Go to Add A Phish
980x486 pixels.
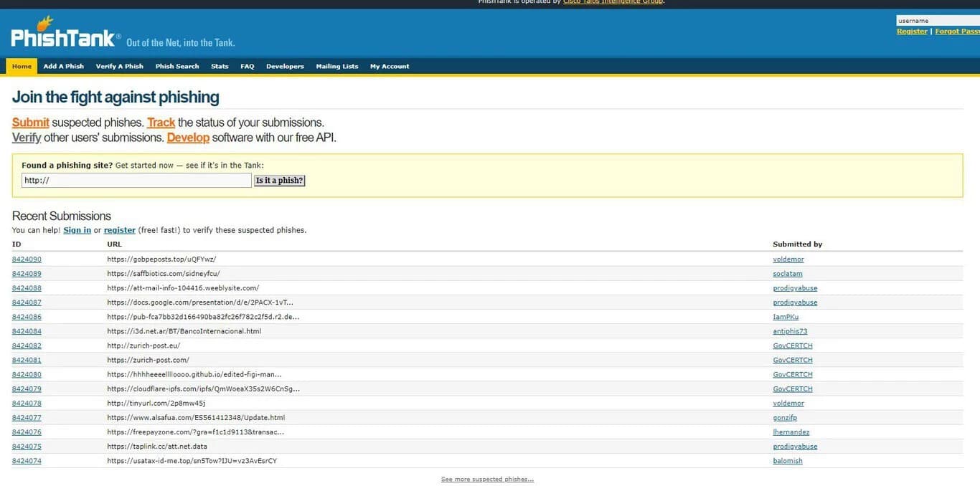[x=64, y=66]
